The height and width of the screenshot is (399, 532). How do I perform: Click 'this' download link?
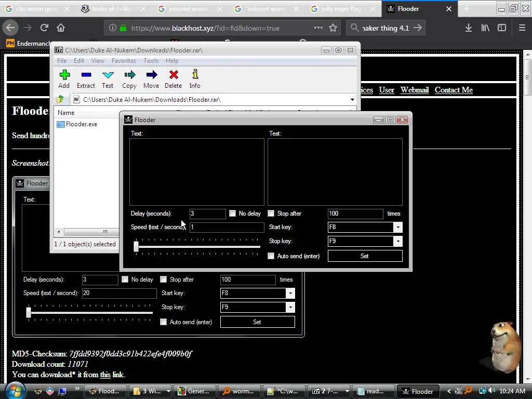click(105, 375)
